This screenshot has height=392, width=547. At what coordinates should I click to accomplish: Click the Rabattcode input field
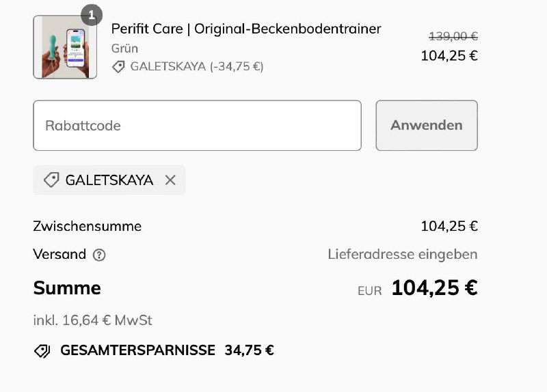pyautogui.click(x=197, y=126)
